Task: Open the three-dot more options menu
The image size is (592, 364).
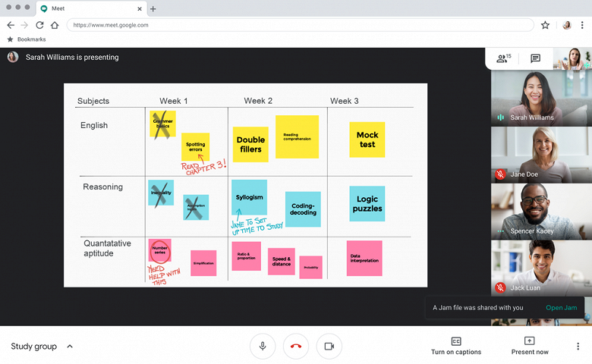Action: click(x=578, y=347)
